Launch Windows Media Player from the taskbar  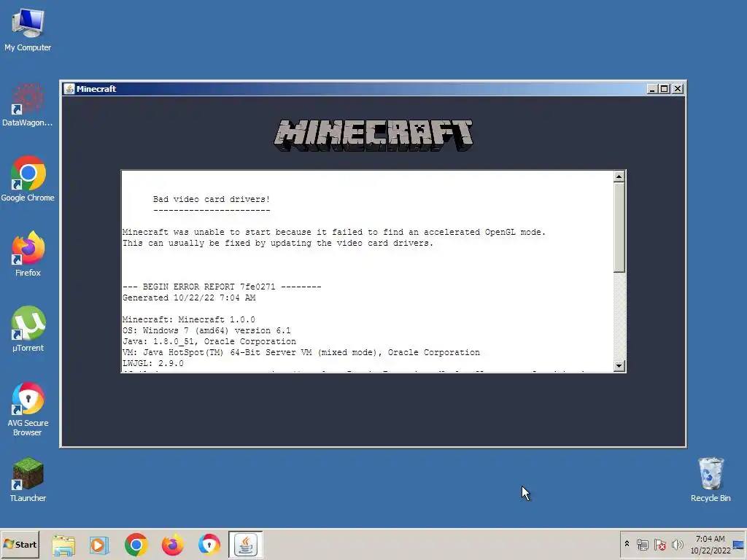(99, 545)
